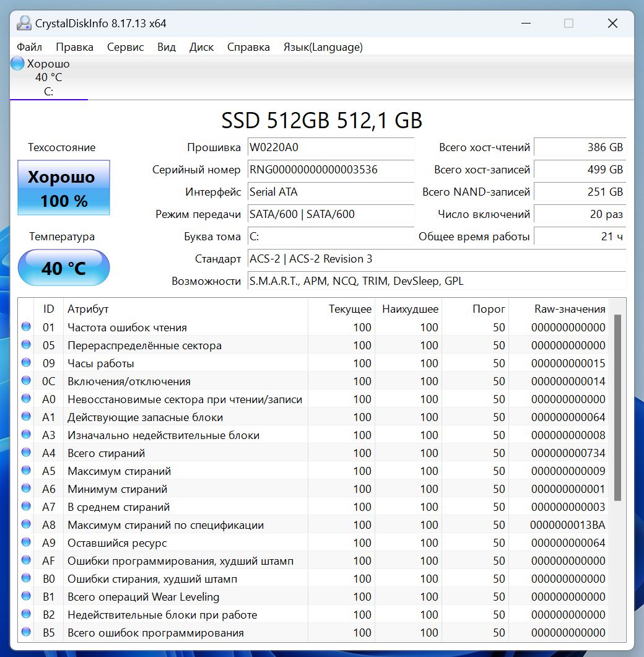The width and height of the screenshot is (644, 657).
Task: Open the Справка menu
Action: click(248, 47)
